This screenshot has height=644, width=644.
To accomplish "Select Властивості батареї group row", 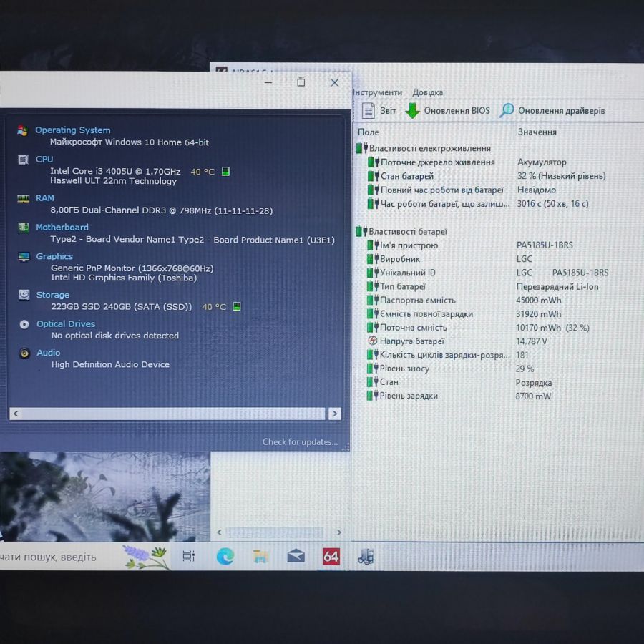I will pyautogui.click(x=401, y=232).
